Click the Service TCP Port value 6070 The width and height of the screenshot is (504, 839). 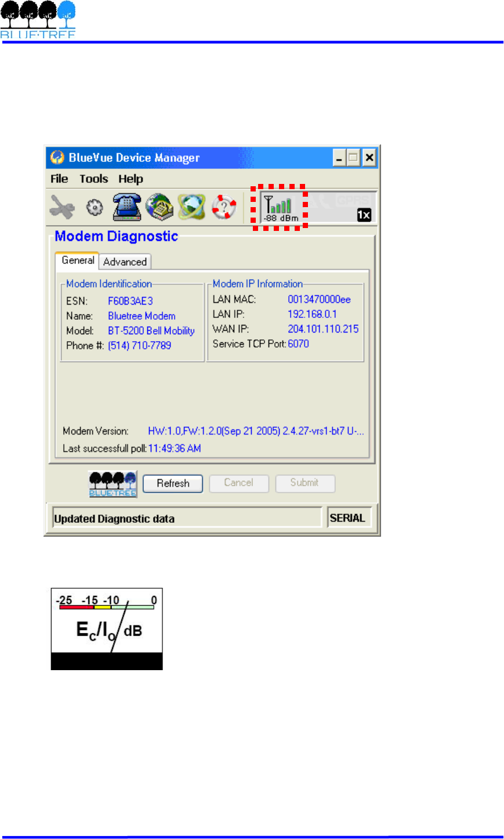pyautogui.click(x=298, y=344)
